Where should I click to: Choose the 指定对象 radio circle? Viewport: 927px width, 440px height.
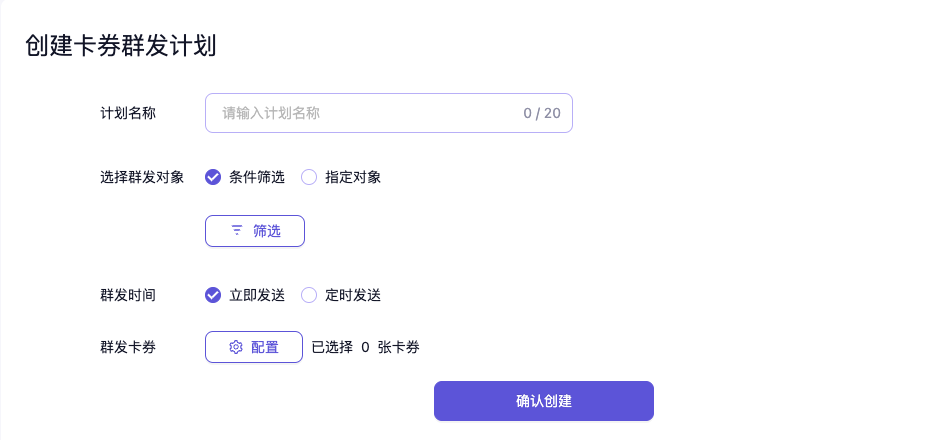pos(309,177)
